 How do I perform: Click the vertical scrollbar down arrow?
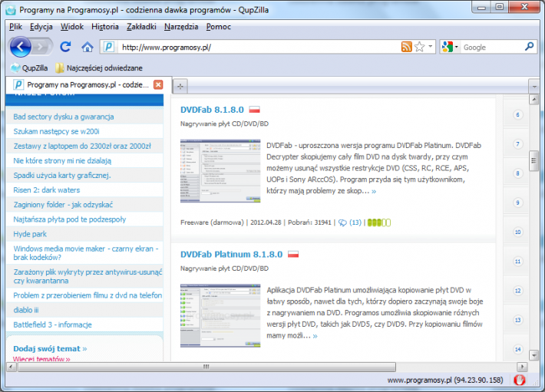pos(533,355)
